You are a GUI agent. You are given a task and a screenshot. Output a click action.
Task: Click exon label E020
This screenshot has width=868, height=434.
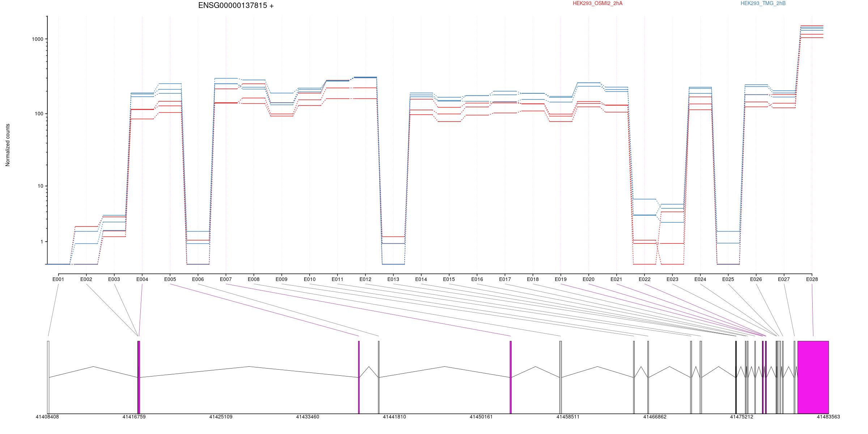(588, 279)
